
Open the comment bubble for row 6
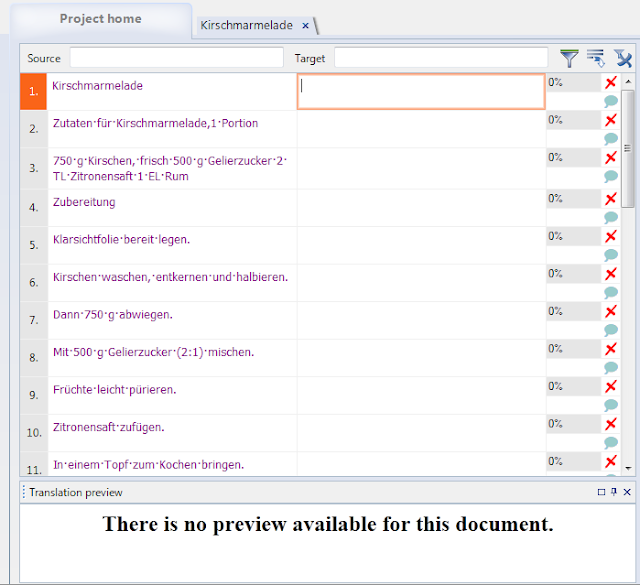pos(611,292)
